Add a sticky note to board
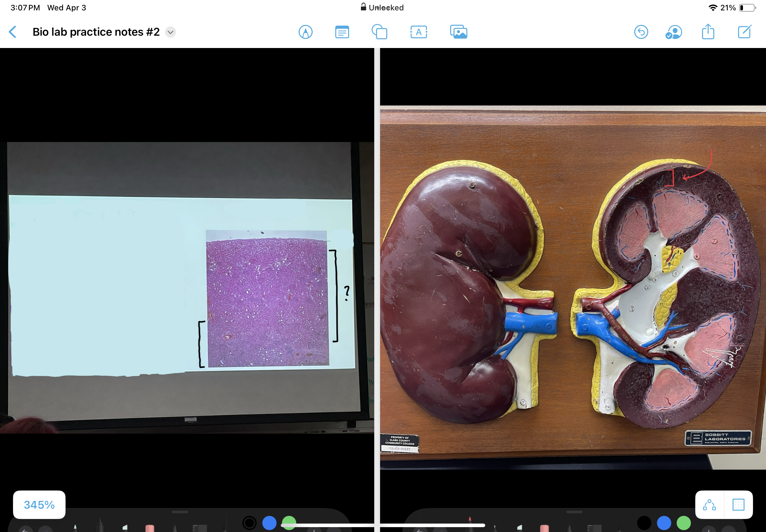 point(342,32)
